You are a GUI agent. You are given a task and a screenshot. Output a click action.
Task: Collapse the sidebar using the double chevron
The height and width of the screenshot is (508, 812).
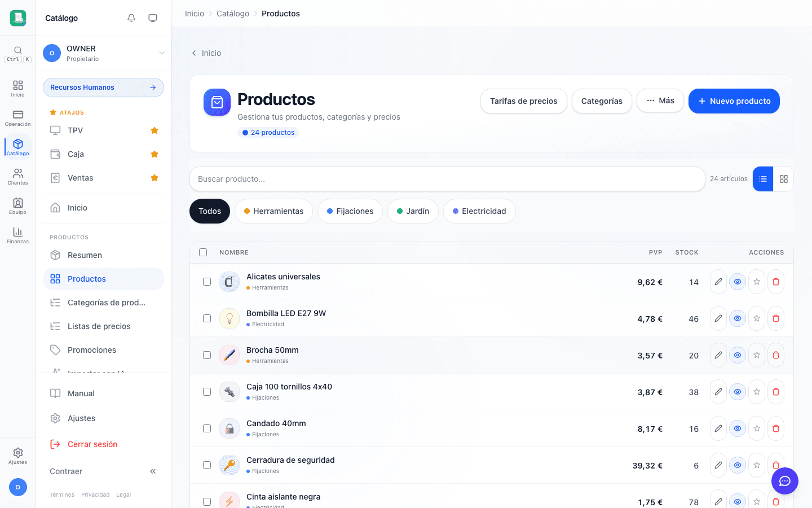(x=153, y=471)
